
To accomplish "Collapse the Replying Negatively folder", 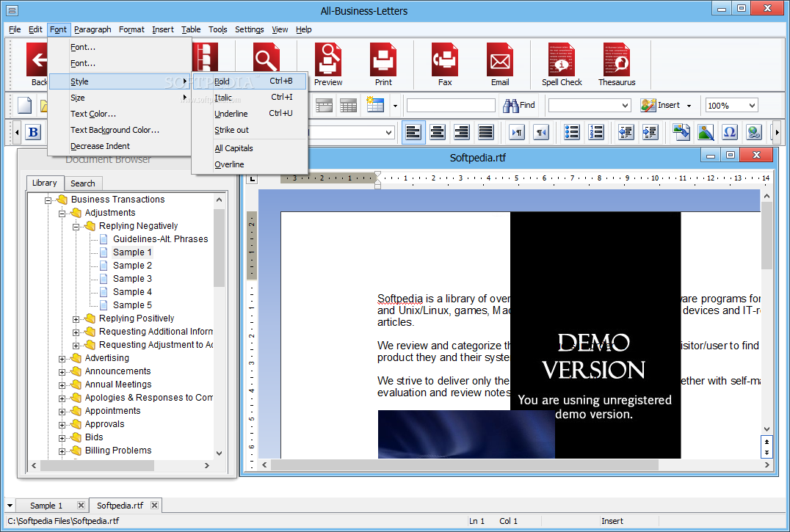I will (x=76, y=227).
